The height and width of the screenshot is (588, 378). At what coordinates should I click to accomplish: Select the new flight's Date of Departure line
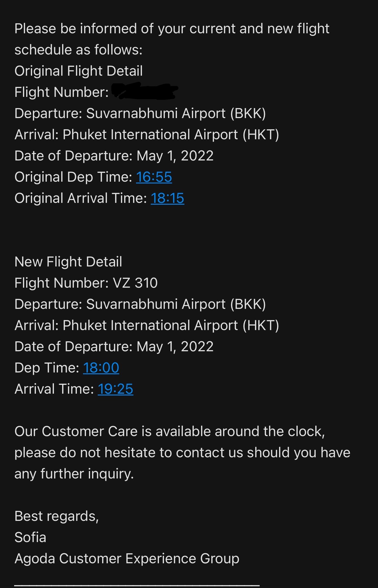[114, 347]
